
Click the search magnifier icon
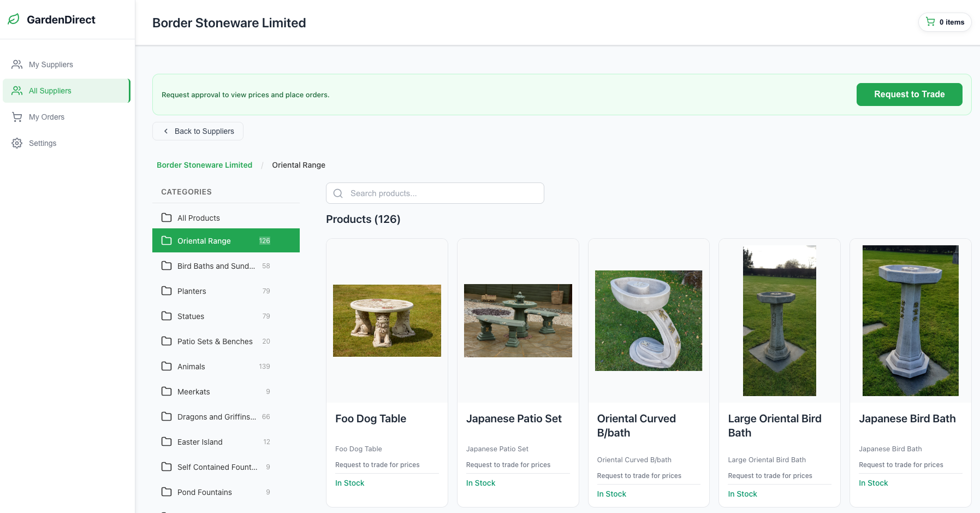[337, 193]
